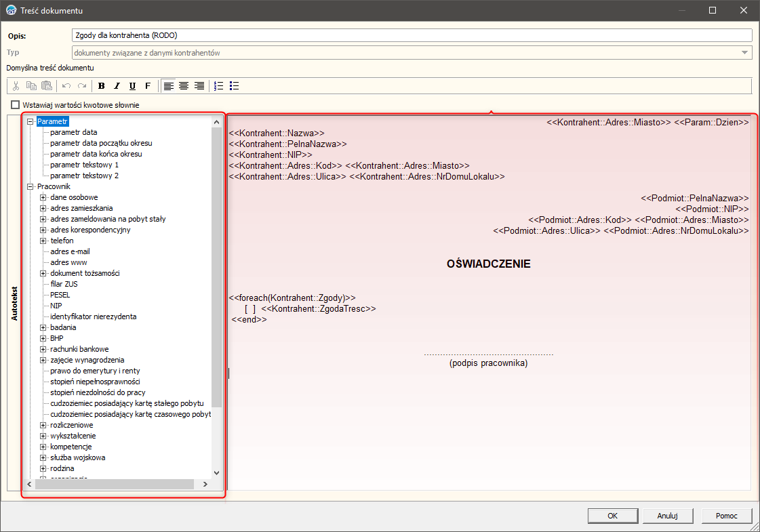This screenshot has height=532, width=760.
Task: Select stopień niepełnosprawności item
Action: (95, 382)
